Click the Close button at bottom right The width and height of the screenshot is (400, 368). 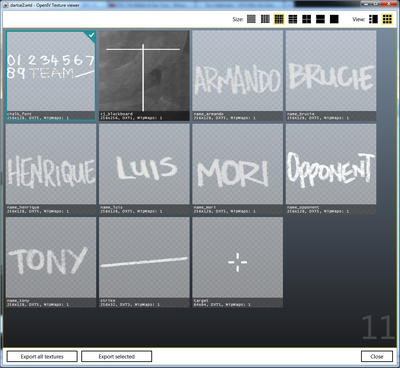pyautogui.click(x=377, y=356)
